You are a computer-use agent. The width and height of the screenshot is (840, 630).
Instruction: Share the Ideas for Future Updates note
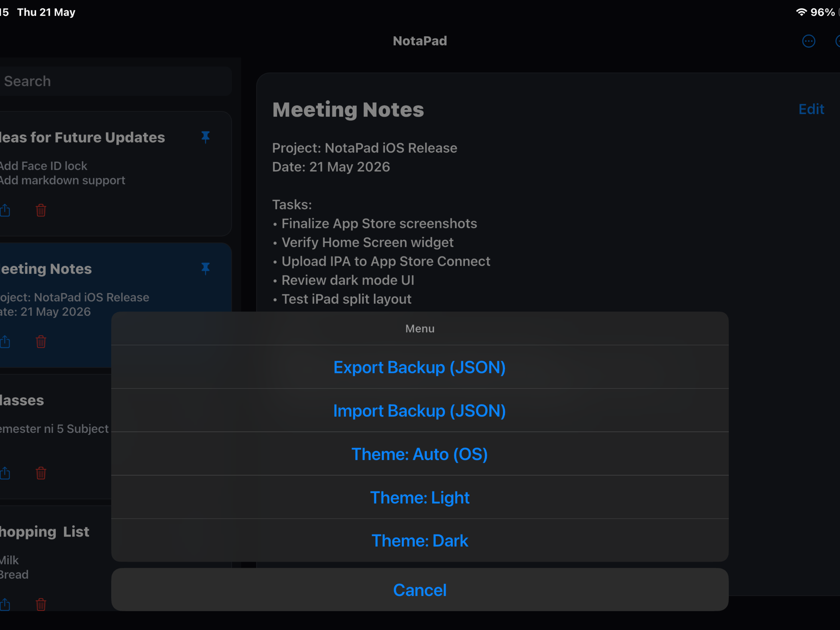click(x=5, y=210)
